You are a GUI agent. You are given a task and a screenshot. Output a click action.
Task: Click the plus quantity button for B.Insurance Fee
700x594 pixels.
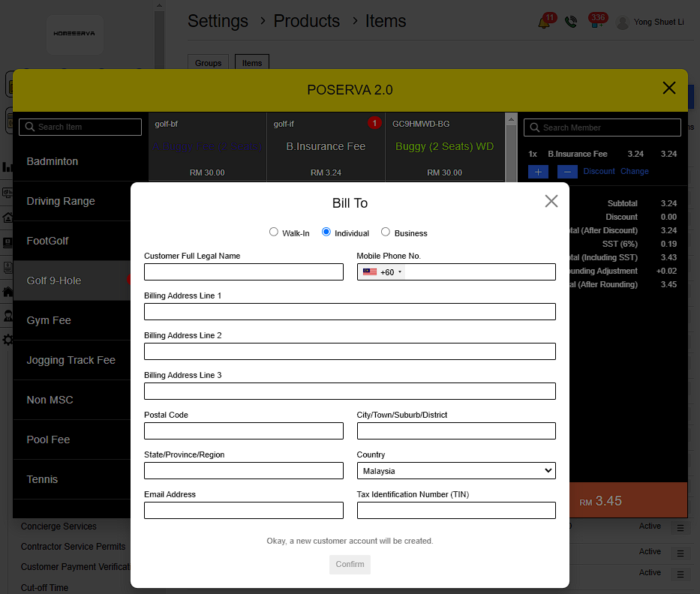tap(538, 172)
